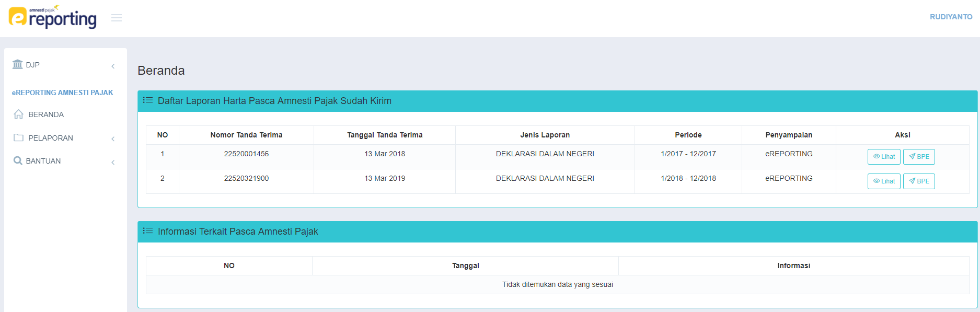Click the DJP building icon
The width and height of the screenshot is (980, 312).
pyautogui.click(x=18, y=64)
